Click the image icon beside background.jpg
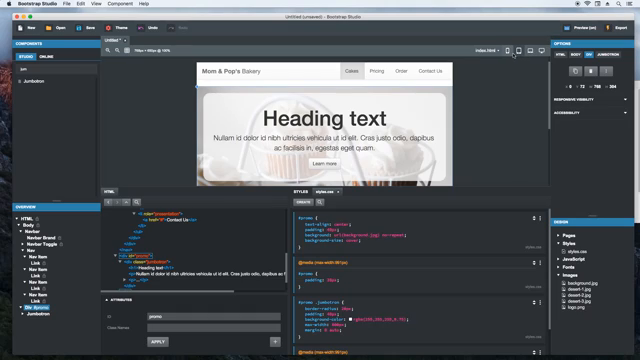This screenshot has width=640, height=360. 564,283
